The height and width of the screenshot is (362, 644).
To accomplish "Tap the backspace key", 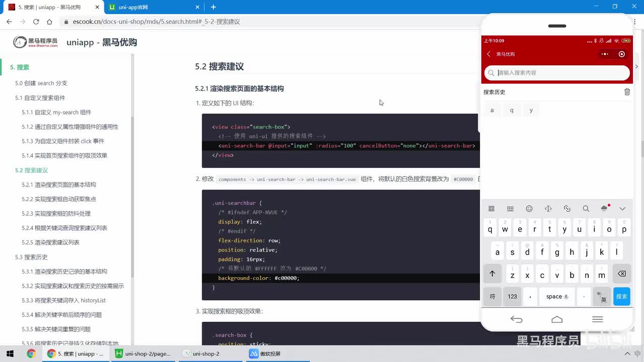I will [x=622, y=274].
